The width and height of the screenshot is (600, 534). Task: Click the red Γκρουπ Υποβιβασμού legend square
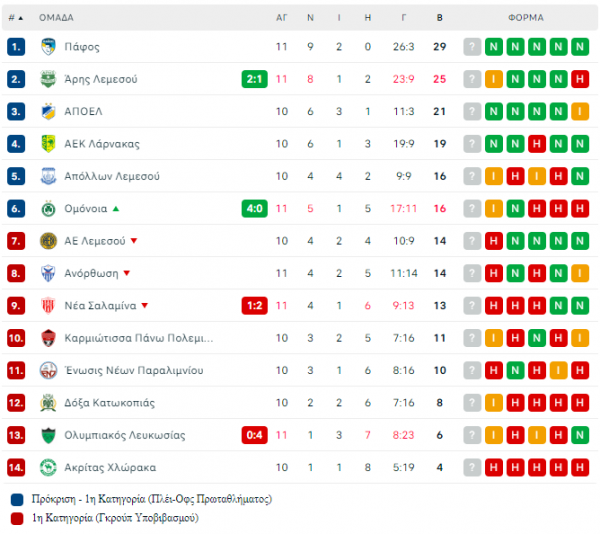(17, 519)
